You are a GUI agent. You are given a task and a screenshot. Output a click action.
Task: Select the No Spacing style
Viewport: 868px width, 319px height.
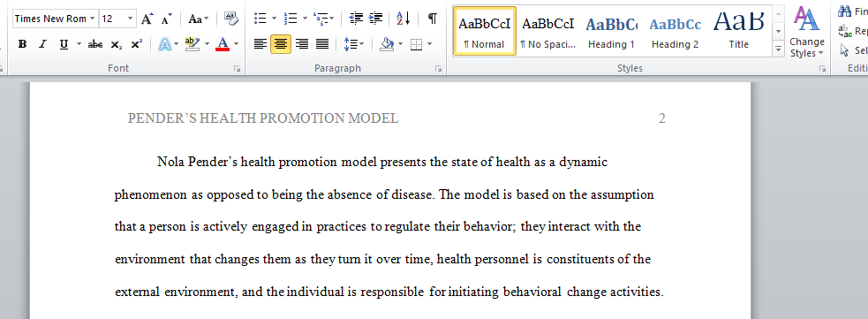coord(548,31)
